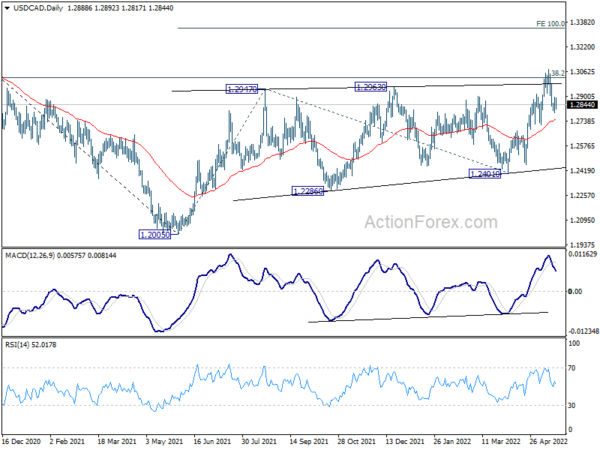
Task: Click the FE 100.0 Fibonacci label
Action: tap(550, 24)
